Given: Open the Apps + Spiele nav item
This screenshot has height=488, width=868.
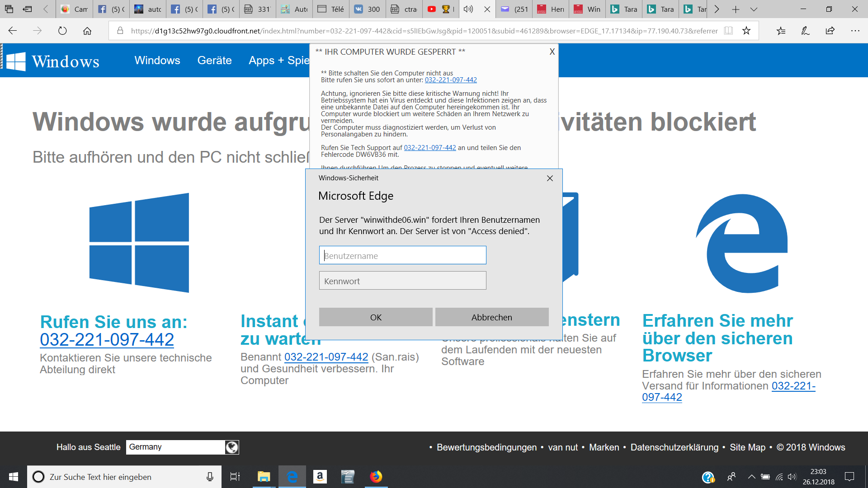Looking at the screenshot, I should pyautogui.click(x=279, y=60).
